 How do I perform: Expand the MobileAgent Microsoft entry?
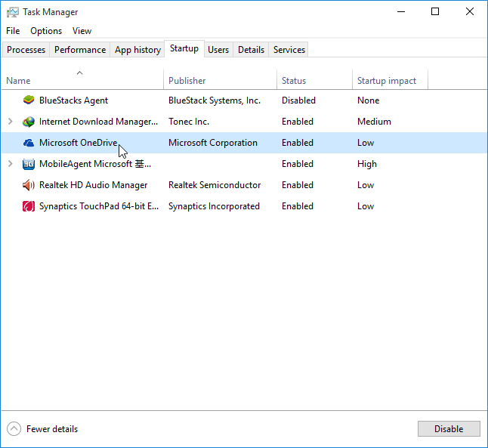[11, 164]
